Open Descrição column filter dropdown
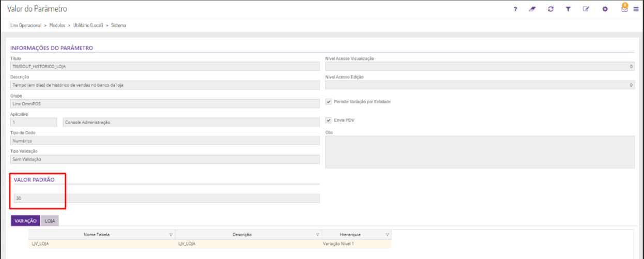This screenshot has height=259, width=644. pyautogui.click(x=317, y=235)
